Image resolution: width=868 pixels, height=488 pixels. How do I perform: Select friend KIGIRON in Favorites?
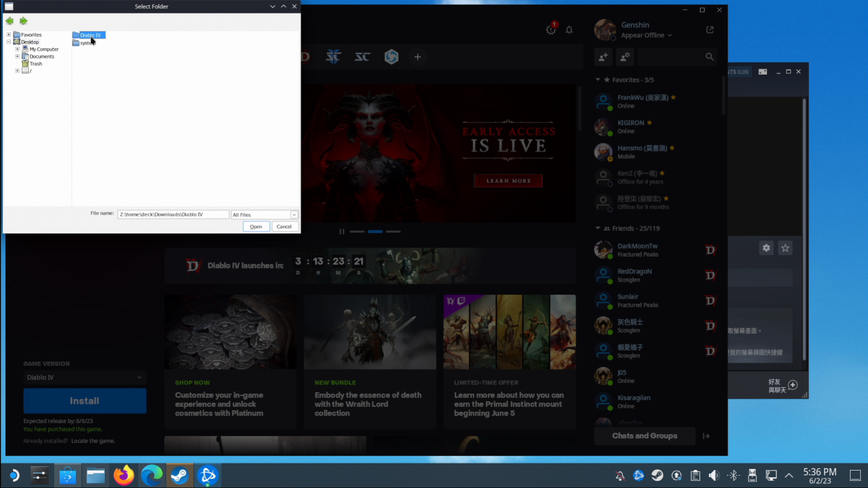point(657,127)
